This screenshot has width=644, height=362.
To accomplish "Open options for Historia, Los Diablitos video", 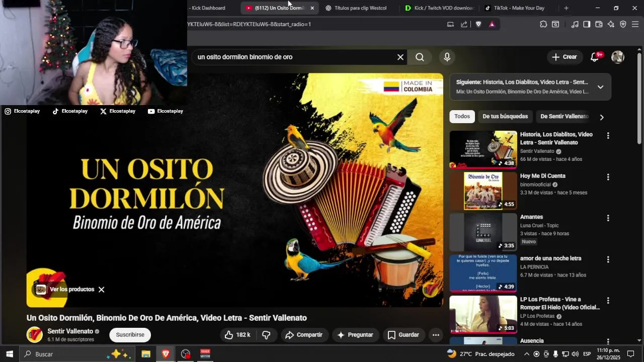I will point(608,136).
